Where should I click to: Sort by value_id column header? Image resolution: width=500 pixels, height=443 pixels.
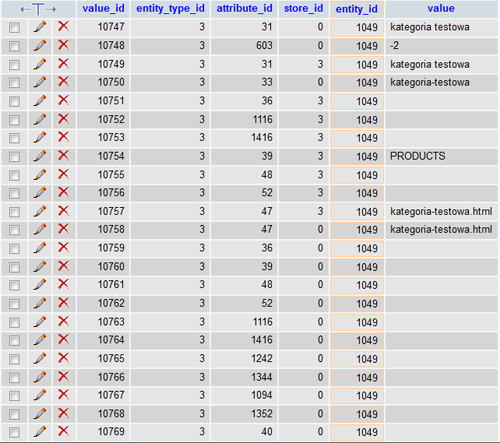tap(103, 8)
